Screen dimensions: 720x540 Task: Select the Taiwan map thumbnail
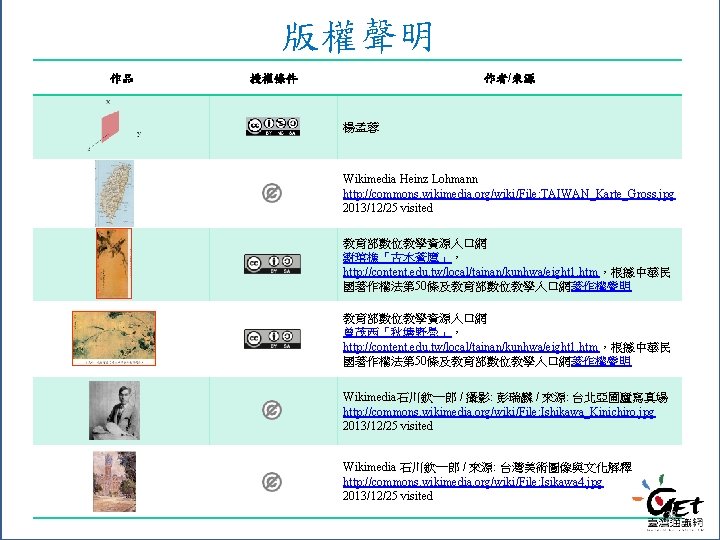[114, 193]
